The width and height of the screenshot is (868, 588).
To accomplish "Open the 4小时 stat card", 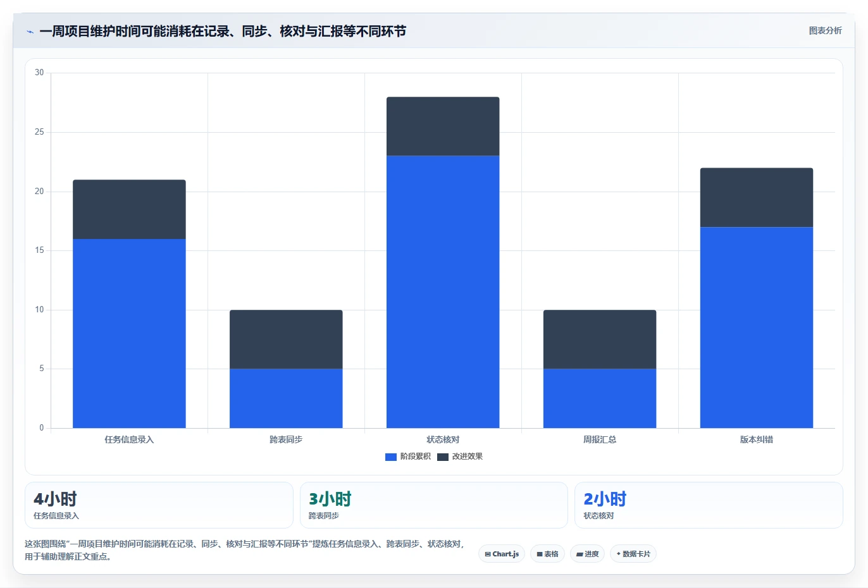I will 159,505.
